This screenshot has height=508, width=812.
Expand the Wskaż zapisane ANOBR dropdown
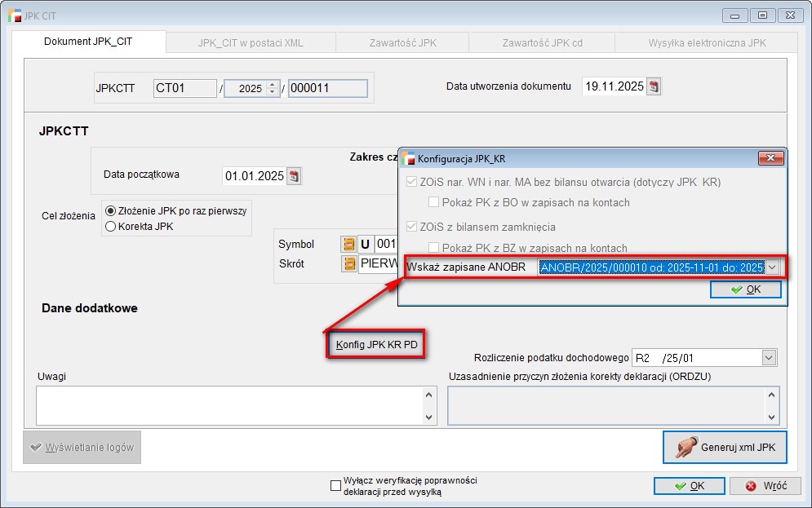click(772, 267)
